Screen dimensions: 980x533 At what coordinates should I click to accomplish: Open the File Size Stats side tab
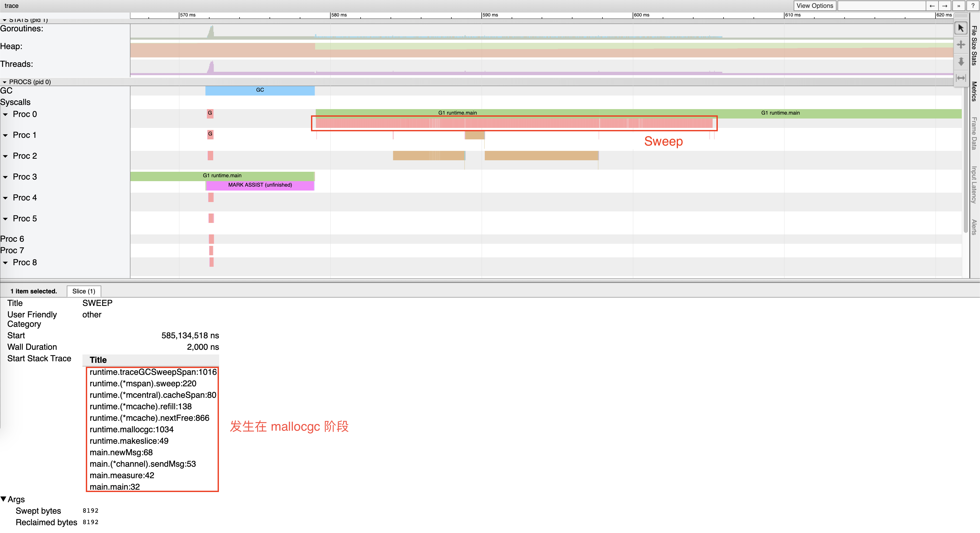[x=974, y=46]
